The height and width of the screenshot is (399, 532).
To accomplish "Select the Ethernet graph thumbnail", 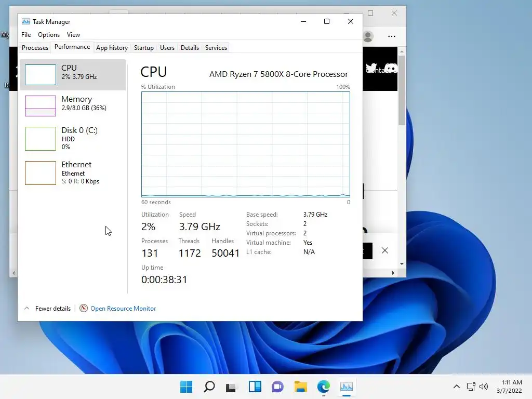I will coord(41,173).
